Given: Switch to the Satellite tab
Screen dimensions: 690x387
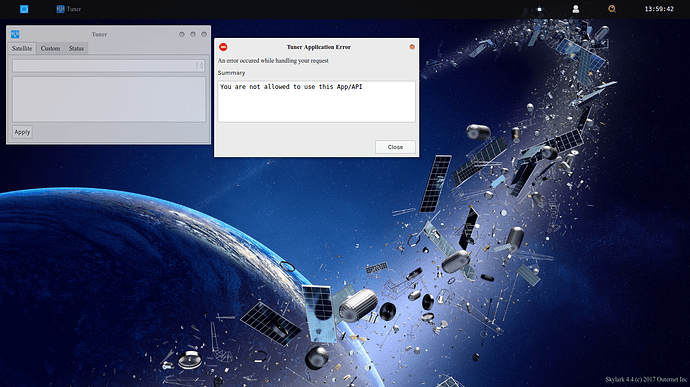Looking at the screenshot, I should coord(22,48).
